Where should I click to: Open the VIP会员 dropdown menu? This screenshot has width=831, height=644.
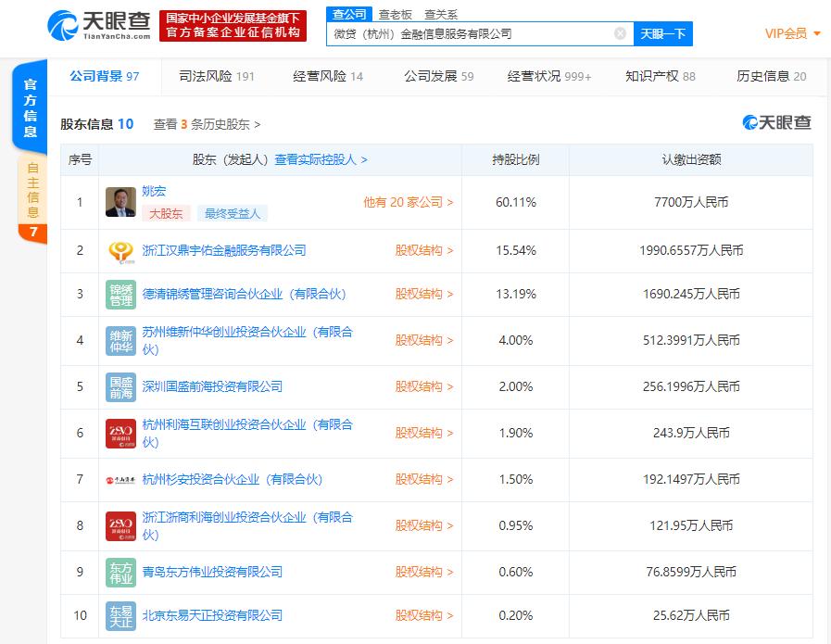(x=793, y=33)
